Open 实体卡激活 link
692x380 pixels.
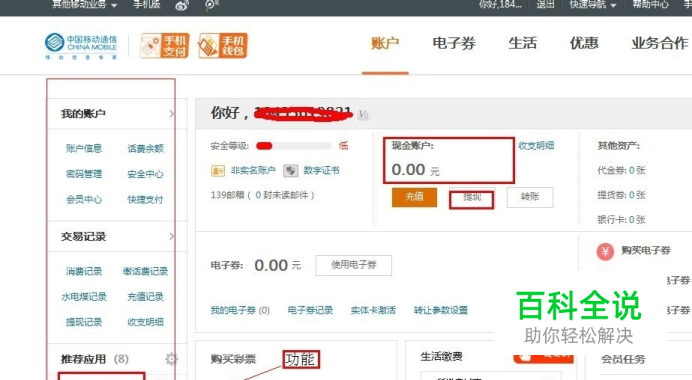tap(373, 310)
